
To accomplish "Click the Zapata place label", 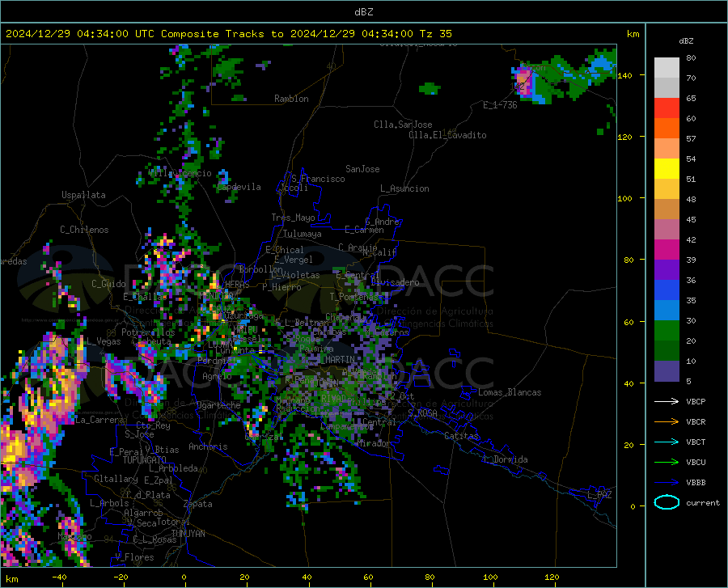I will pyautogui.click(x=198, y=504).
